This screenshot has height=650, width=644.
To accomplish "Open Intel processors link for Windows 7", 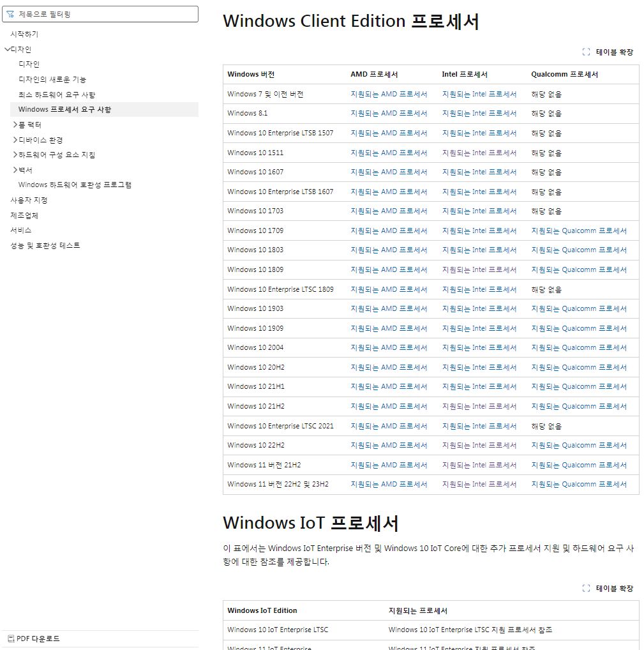I will [479, 94].
